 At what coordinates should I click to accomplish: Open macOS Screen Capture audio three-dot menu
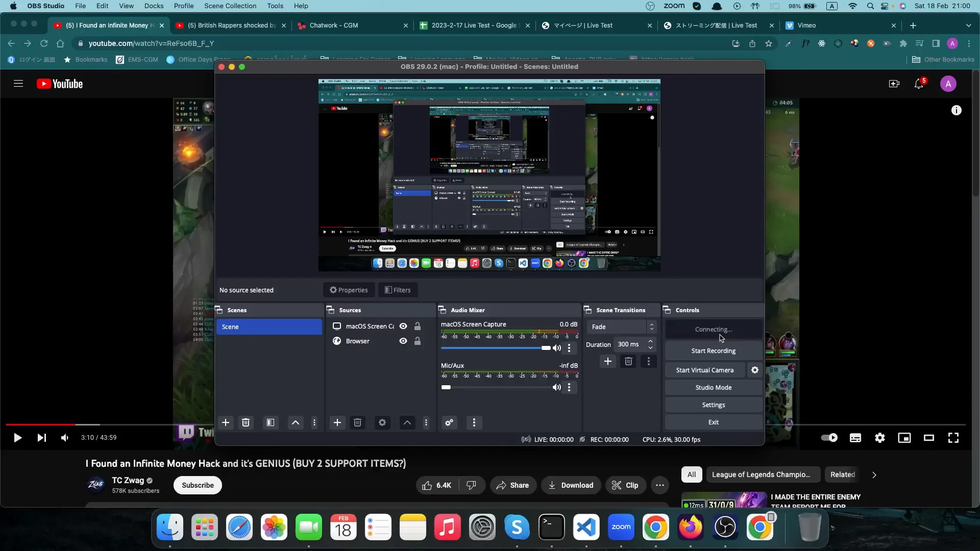569,348
